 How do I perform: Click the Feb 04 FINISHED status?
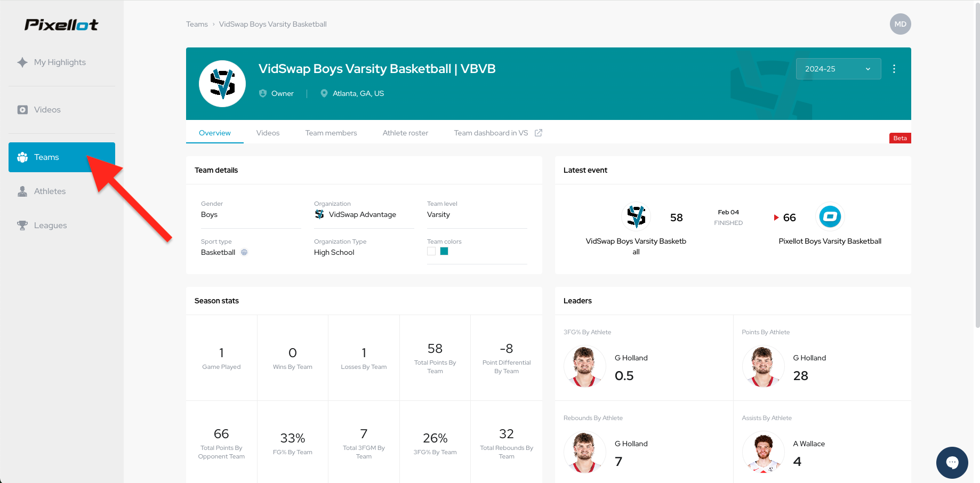(x=728, y=218)
